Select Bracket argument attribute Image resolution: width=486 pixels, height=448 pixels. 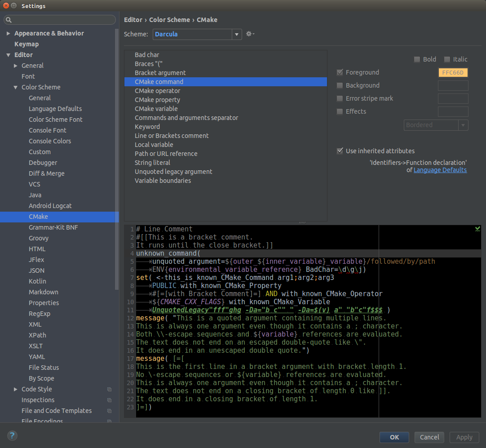[x=225, y=73]
